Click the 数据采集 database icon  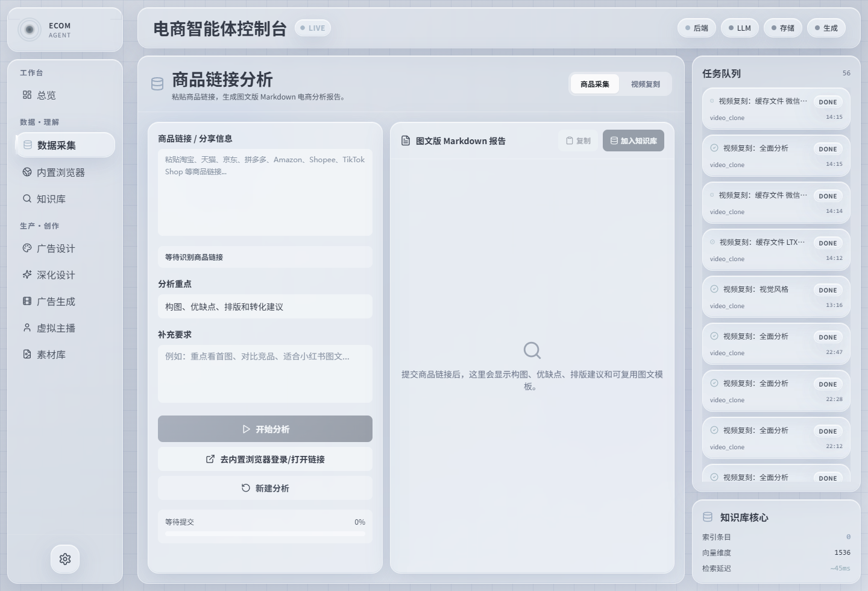pos(28,145)
